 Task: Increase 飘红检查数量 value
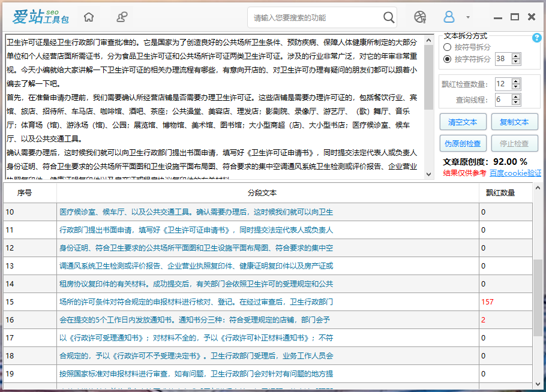[x=516, y=81]
